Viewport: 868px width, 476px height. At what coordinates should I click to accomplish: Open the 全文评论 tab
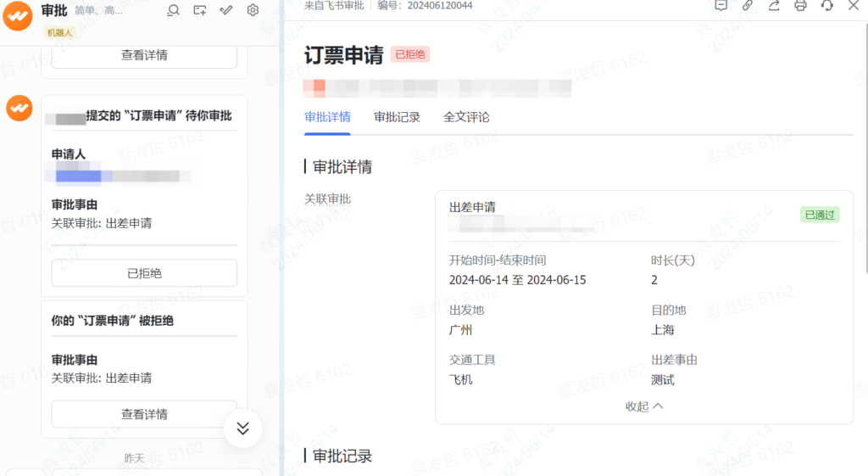pyautogui.click(x=466, y=117)
